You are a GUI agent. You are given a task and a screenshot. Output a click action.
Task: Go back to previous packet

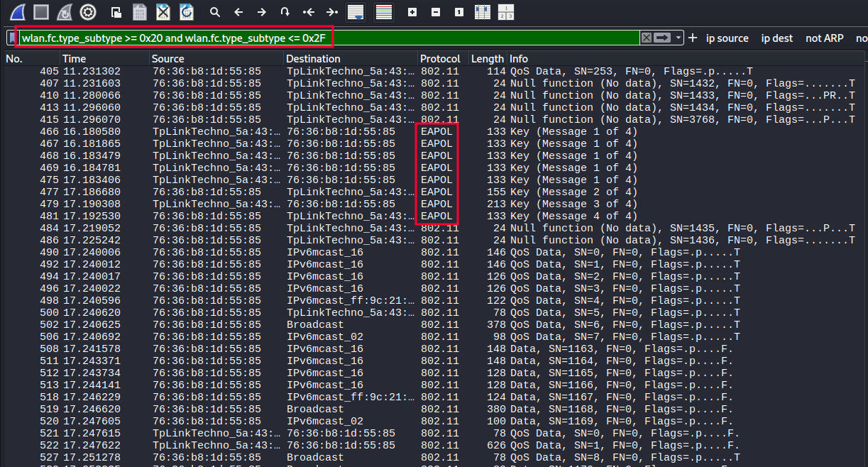[238, 12]
